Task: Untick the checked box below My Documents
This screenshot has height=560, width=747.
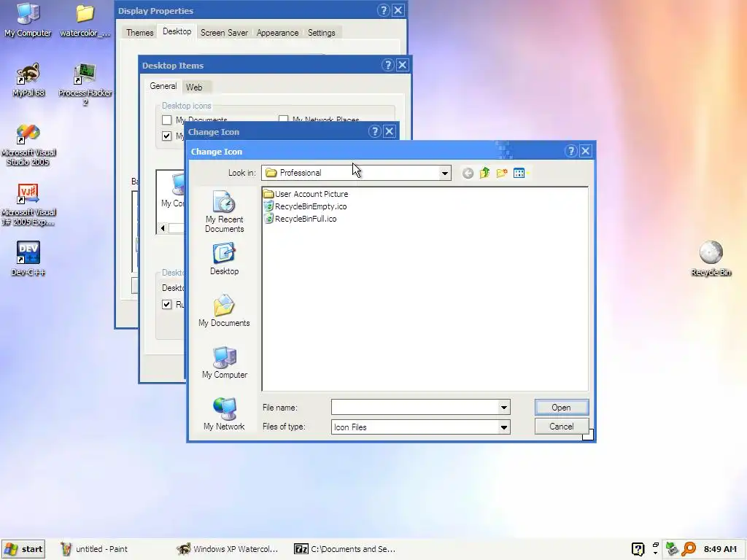Action: (x=166, y=136)
